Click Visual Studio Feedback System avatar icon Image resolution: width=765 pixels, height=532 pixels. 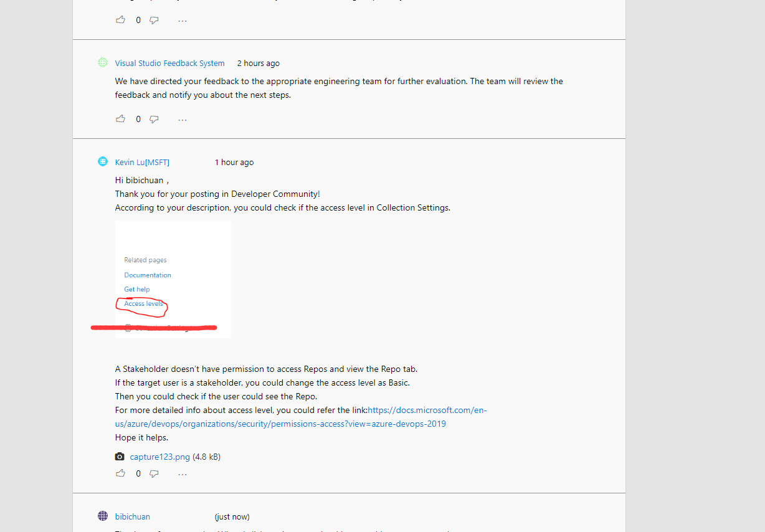tap(103, 63)
